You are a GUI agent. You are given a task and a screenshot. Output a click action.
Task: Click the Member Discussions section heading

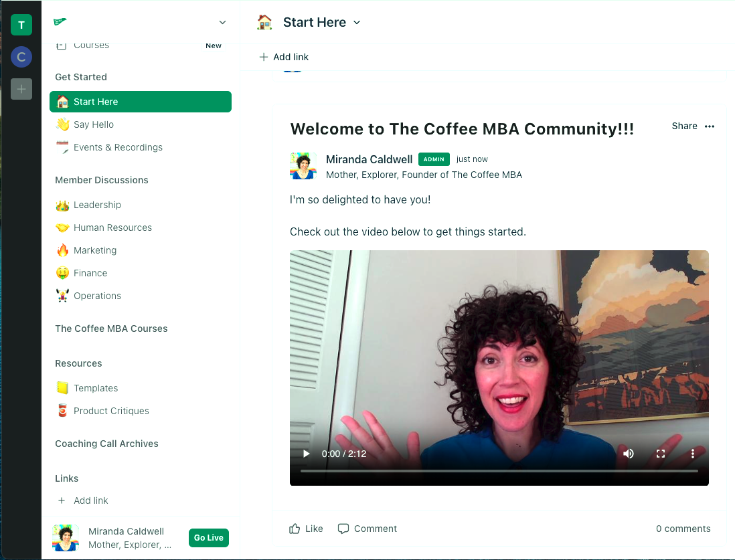click(102, 180)
